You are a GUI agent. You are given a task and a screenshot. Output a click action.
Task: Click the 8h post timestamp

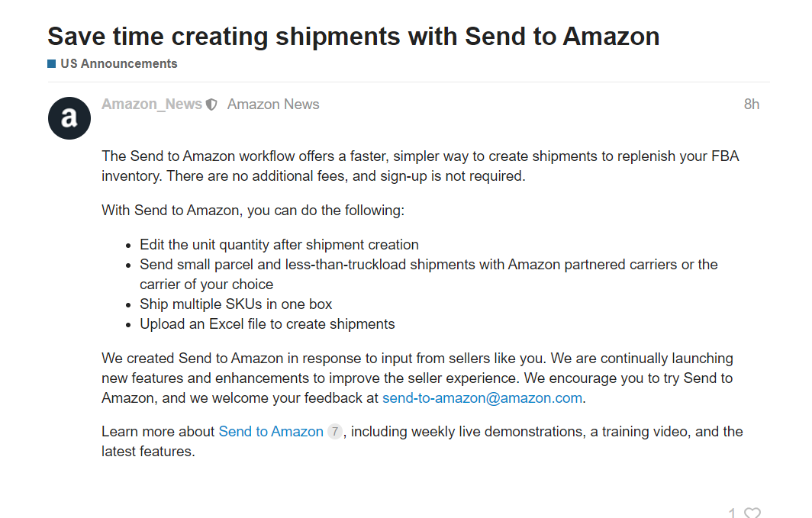click(752, 105)
